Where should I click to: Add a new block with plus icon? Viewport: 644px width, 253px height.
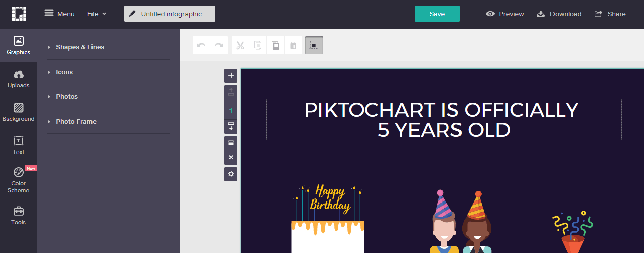pyautogui.click(x=231, y=75)
